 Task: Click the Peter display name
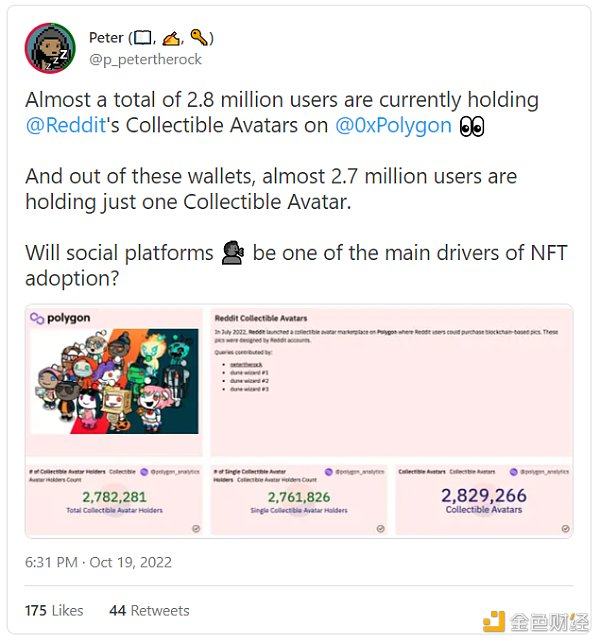coord(106,37)
